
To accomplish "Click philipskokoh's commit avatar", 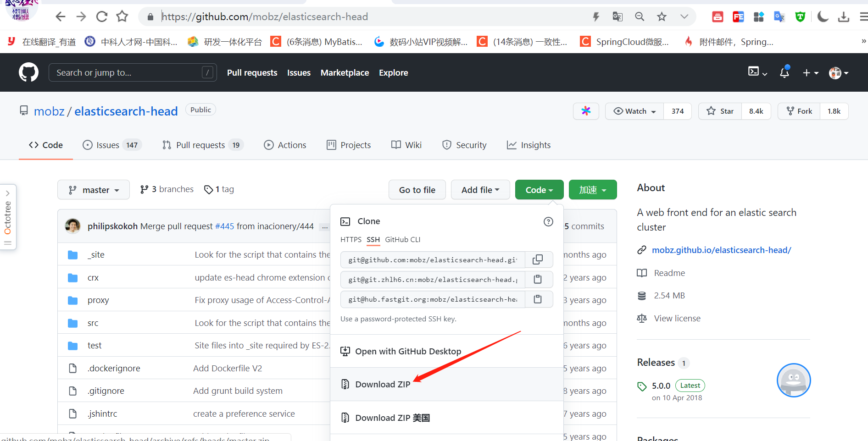I will (72, 226).
